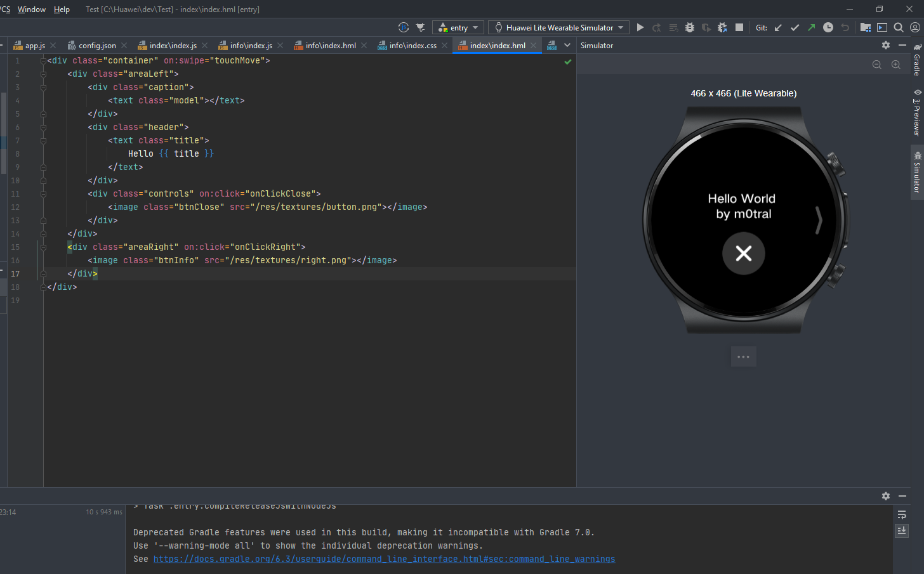Image resolution: width=924 pixels, height=574 pixels.
Task: Push changes with the green Git arrow
Action: coord(811,27)
